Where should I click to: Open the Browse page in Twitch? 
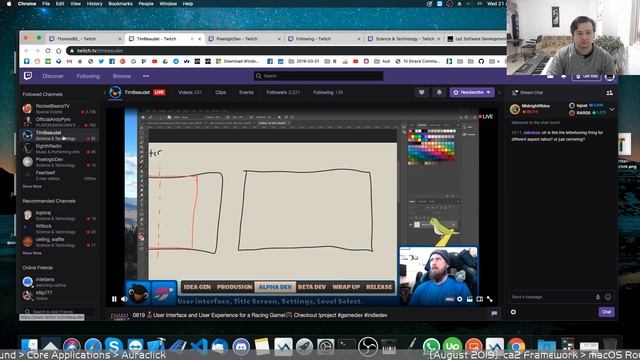click(x=122, y=76)
